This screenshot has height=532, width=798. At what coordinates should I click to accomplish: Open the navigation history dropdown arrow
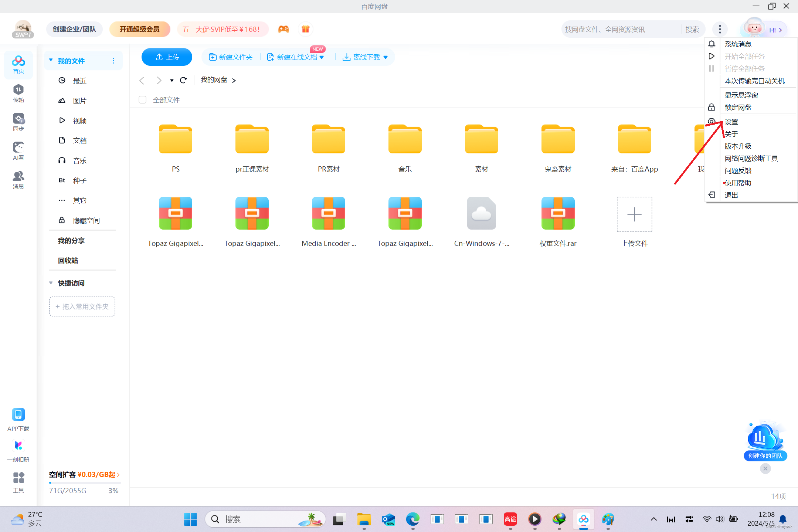click(172, 80)
